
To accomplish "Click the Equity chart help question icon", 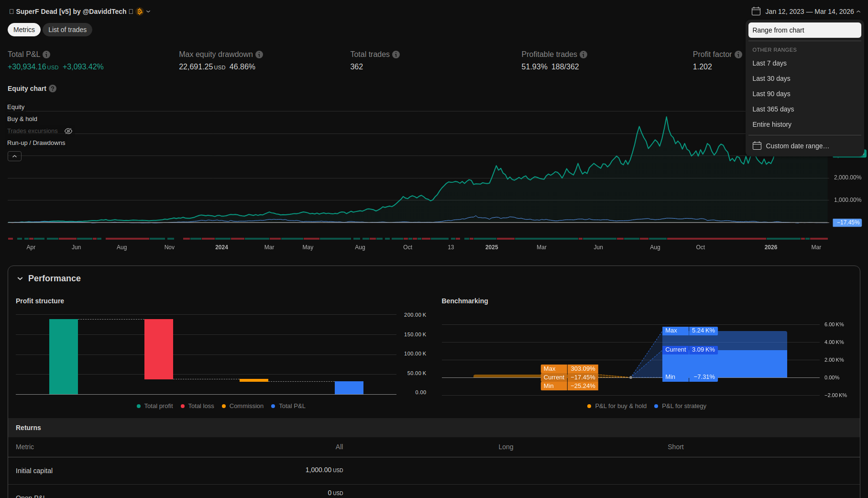I will 53,89.
